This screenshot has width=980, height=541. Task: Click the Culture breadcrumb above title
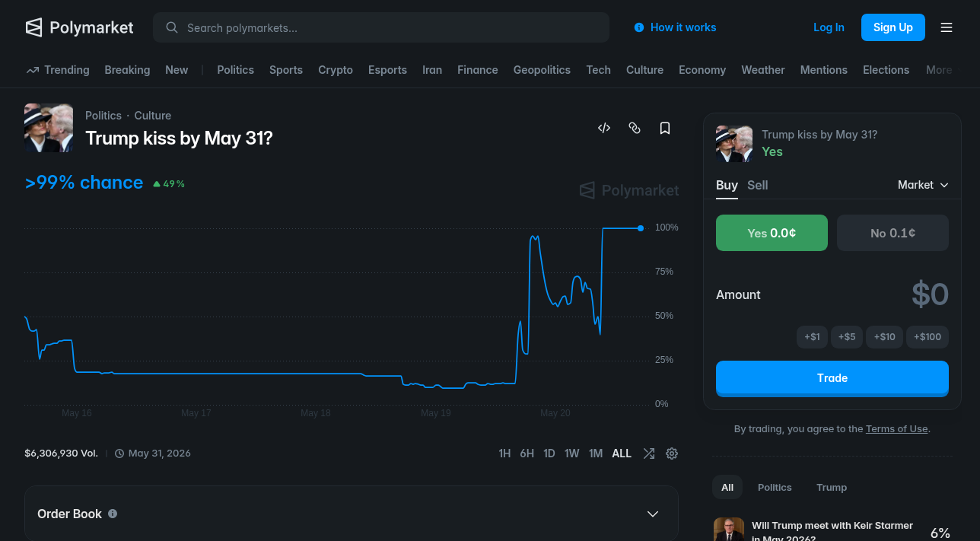click(x=153, y=116)
